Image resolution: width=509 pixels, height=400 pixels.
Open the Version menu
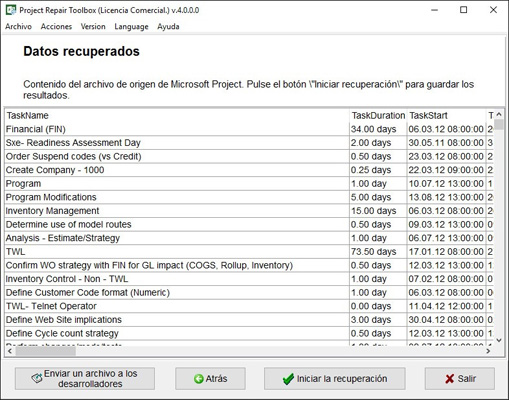coord(93,27)
